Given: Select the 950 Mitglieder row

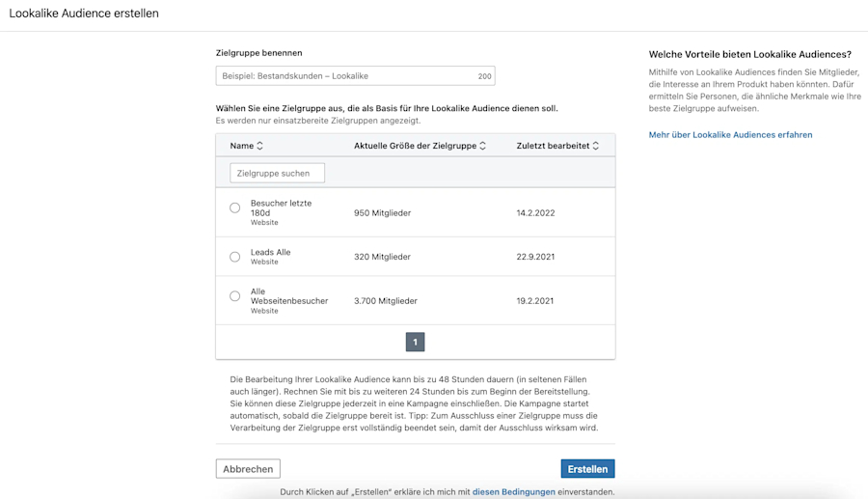Looking at the screenshot, I should [x=415, y=212].
